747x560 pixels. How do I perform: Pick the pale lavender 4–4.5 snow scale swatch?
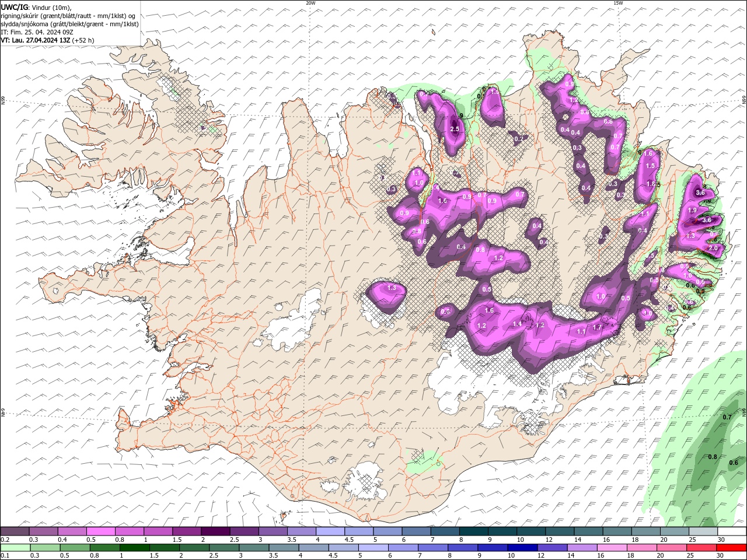pos(330,531)
